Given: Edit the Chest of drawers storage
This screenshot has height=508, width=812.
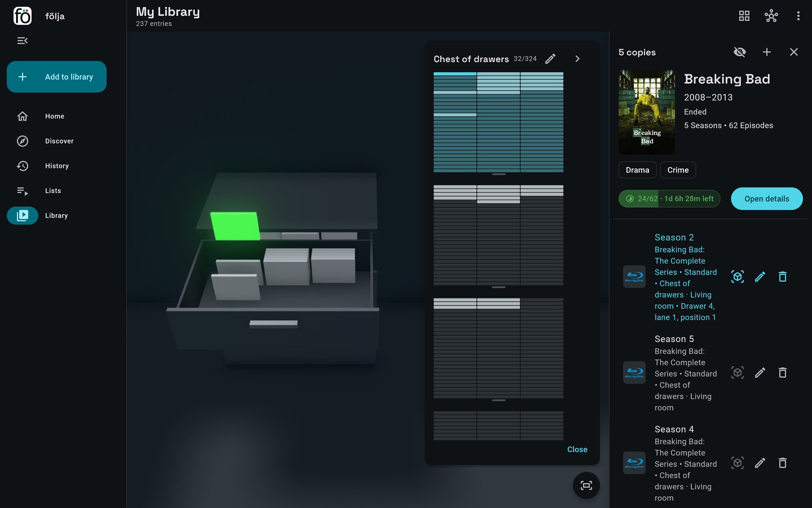Looking at the screenshot, I should click(x=550, y=59).
